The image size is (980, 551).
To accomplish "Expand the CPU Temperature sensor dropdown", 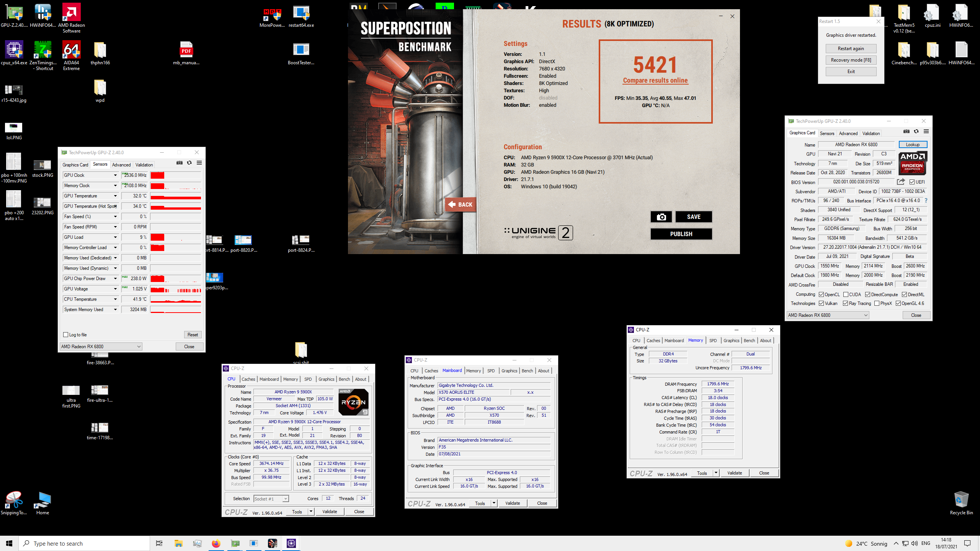I will coord(115,299).
